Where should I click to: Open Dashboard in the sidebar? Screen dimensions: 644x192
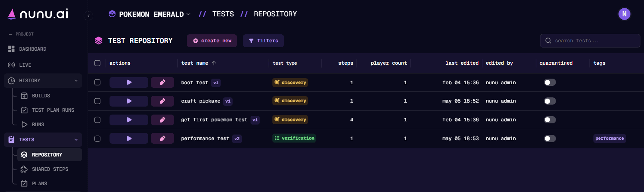43,49
